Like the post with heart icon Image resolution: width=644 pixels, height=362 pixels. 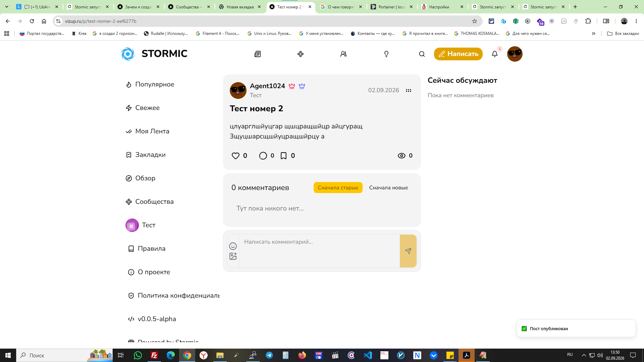click(235, 156)
